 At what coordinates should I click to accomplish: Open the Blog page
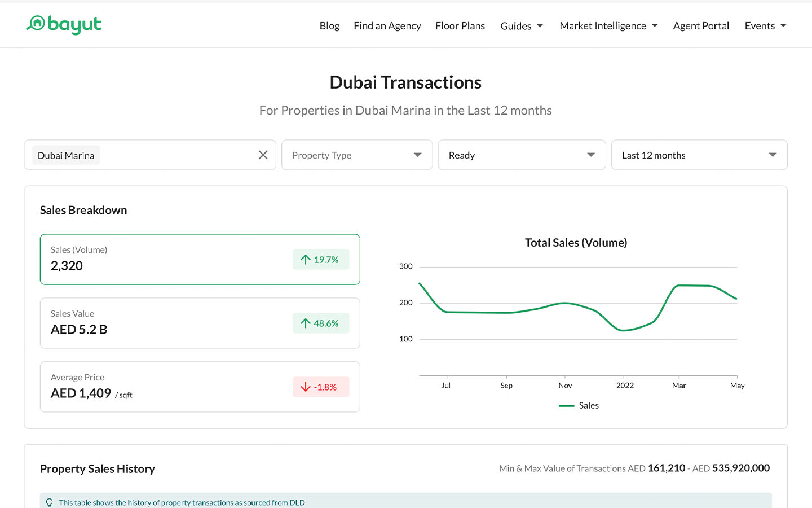pyautogui.click(x=329, y=25)
